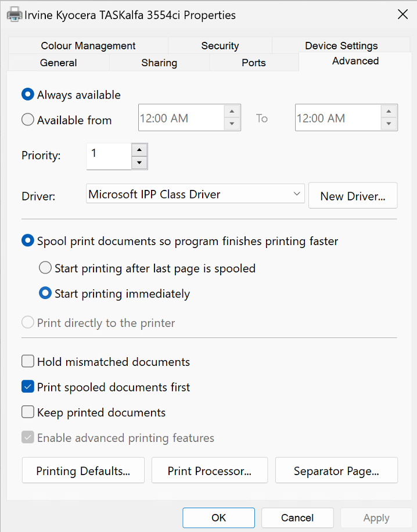Decrease the To end time
The height and width of the screenshot is (532, 417).
coord(389,124)
